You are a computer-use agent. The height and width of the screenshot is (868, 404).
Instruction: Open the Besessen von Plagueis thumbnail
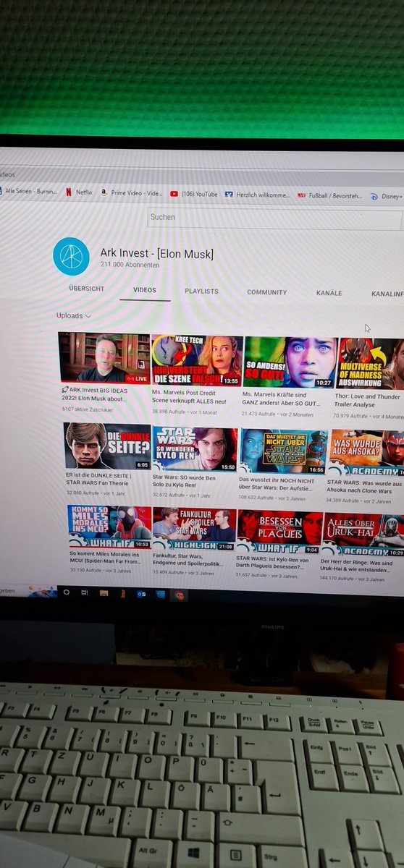click(280, 532)
